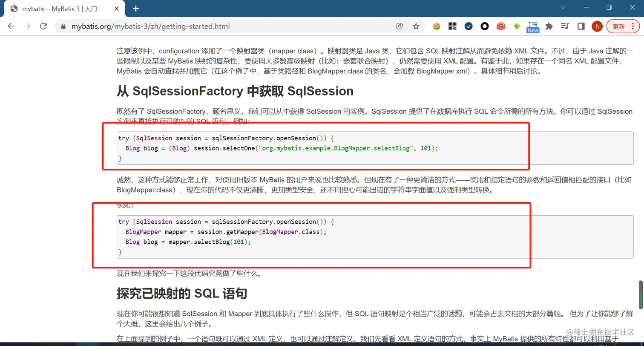Open the red dice extension
The image size is (644, 346).
click(x=501, y=26)
